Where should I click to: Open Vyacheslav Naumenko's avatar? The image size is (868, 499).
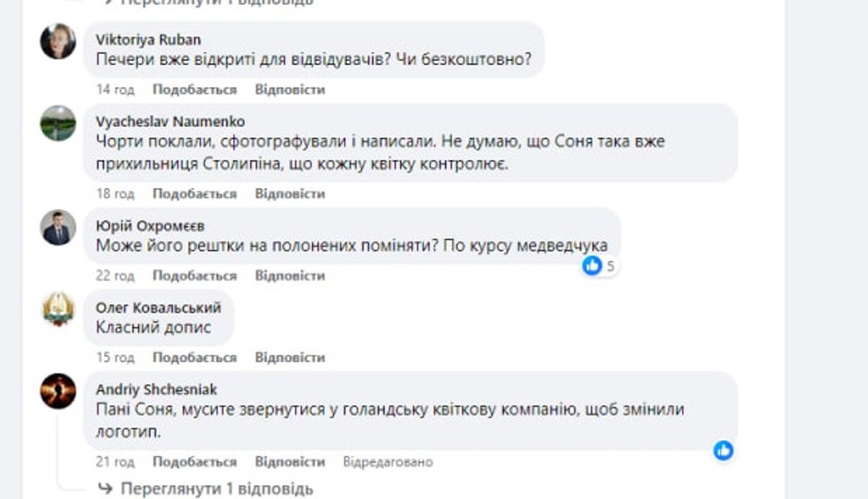coord(58,123)
